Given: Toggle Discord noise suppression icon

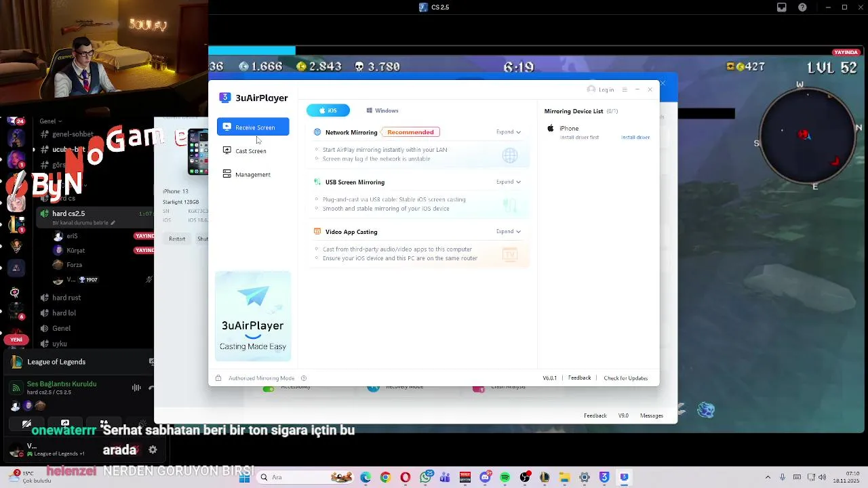Looking at the screenshot, I should (x=136, y=388).
